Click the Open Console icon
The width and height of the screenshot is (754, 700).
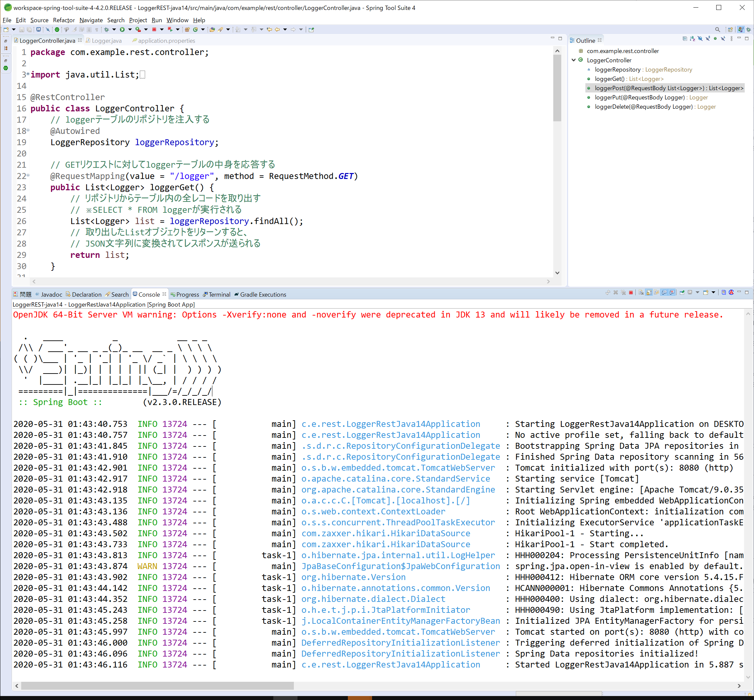pyautogui.click(x=706, y=292)
